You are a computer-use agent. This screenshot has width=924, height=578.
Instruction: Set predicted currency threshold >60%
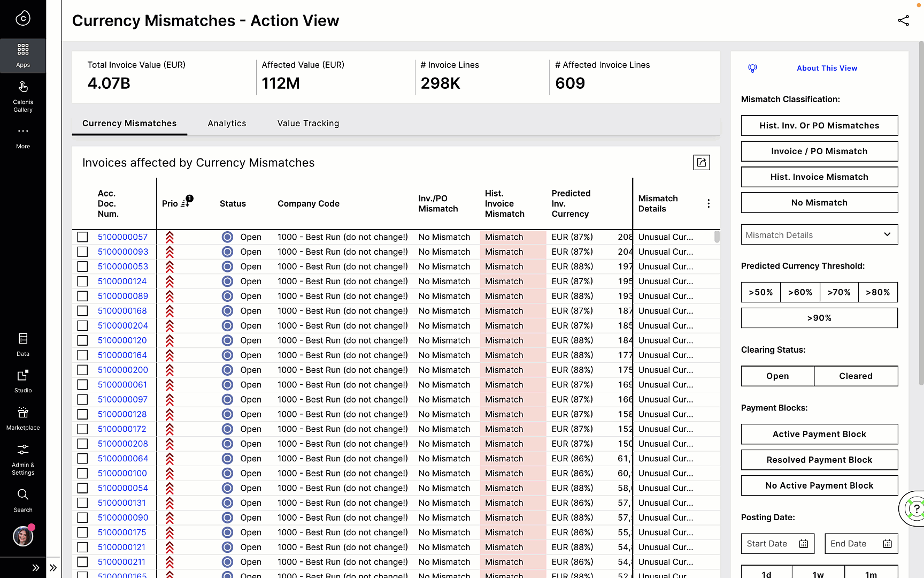tap(800, 292)
